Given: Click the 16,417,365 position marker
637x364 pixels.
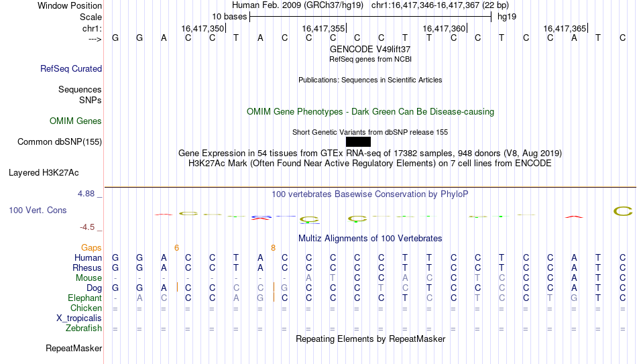Looking at the screenshot, I should click(565, 28).
